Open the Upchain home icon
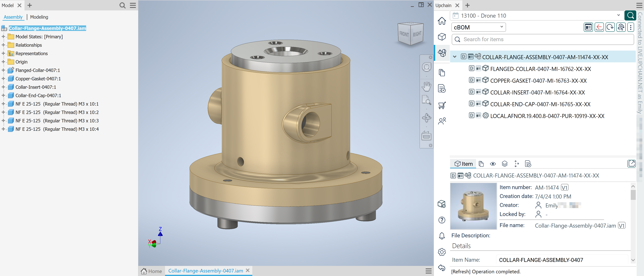 442,21
